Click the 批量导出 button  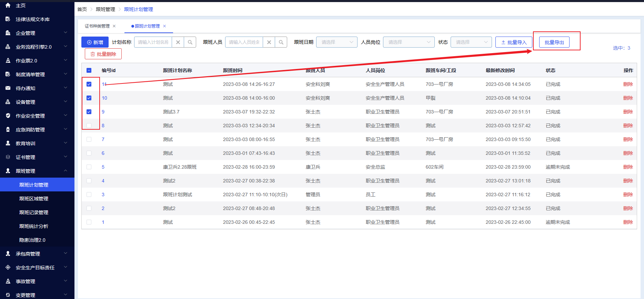[x=554, y=42]
